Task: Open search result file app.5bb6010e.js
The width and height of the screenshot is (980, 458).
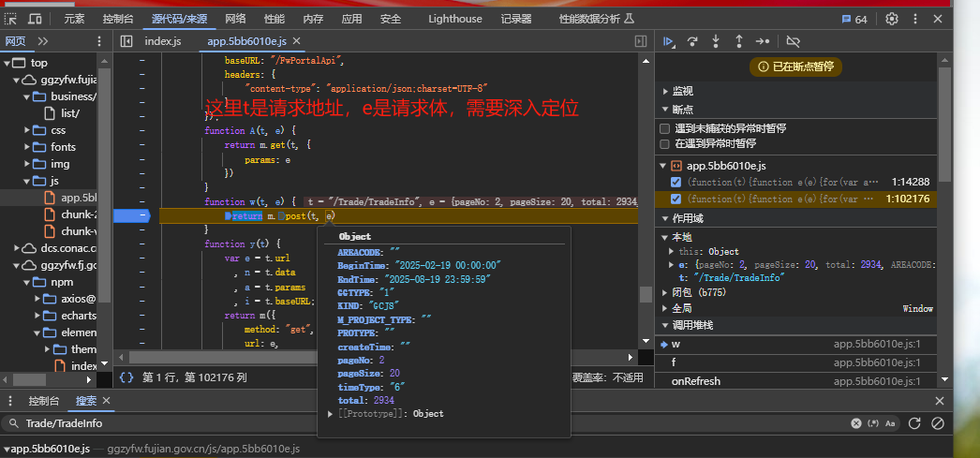Action: pyautogui.click(x=50, y=450)
